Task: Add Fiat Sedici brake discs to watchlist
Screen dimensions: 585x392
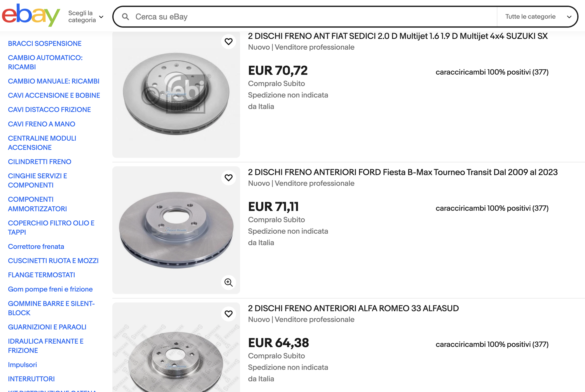Action: (x=228, y=41)
